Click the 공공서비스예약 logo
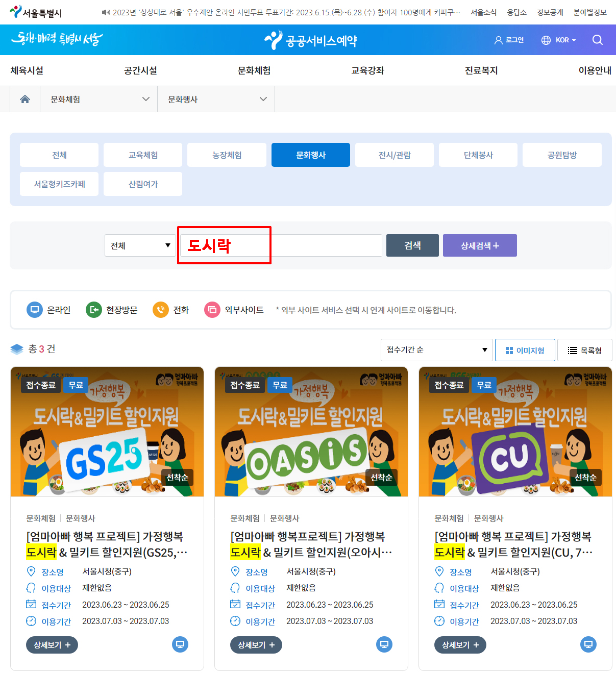The image size is (616, 674). coord(312,39)
